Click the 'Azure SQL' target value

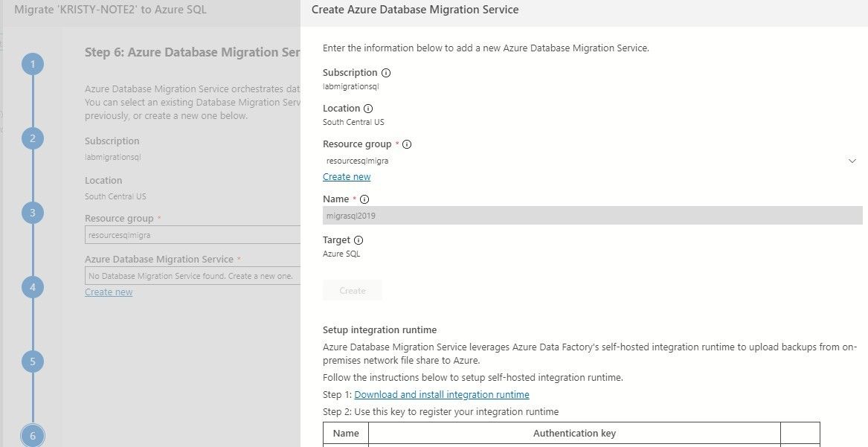(341, 254)
